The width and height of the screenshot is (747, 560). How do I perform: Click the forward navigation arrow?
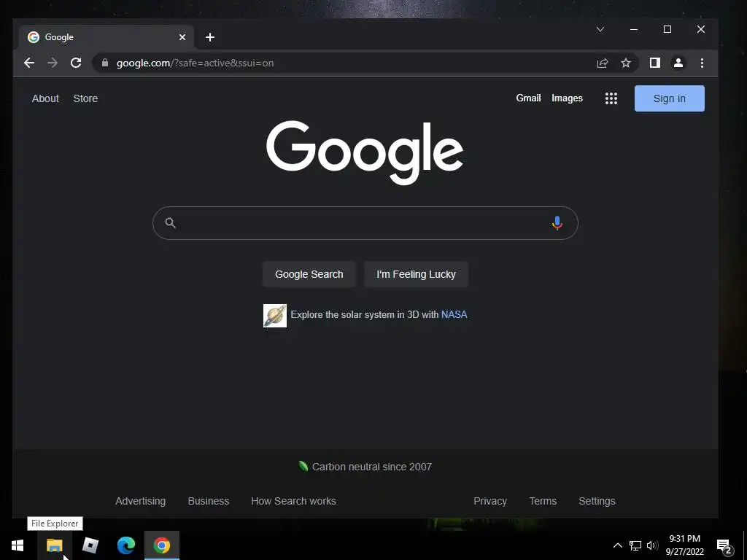pos(53,63)
